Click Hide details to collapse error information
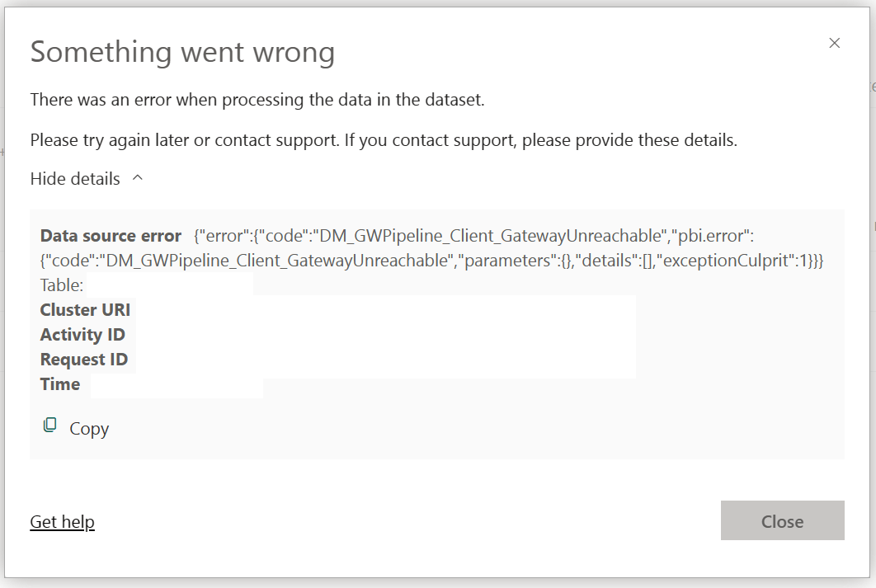The image size is (876, 588). click(73, 178)
